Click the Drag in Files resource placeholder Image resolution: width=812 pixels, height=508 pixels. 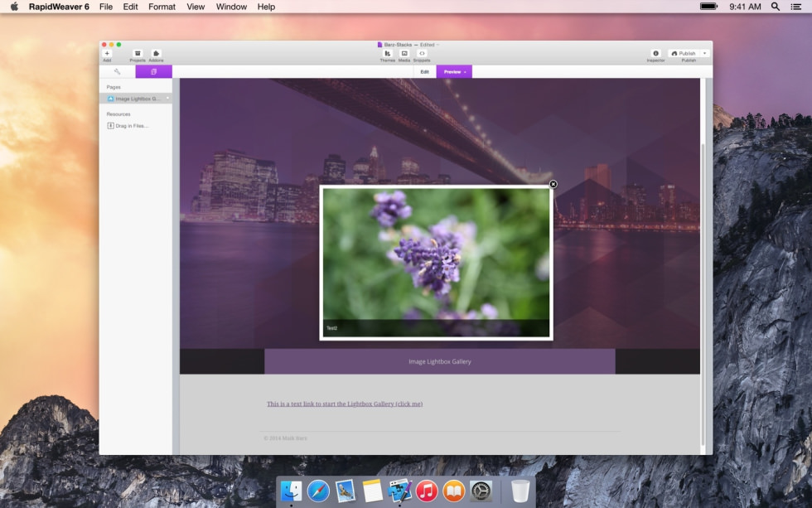point(128,125)
